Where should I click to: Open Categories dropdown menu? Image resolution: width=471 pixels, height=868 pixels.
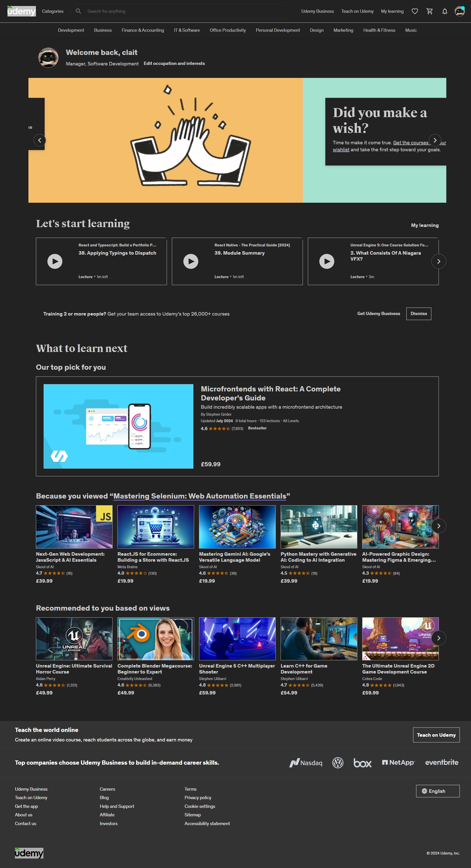(53, 11)
